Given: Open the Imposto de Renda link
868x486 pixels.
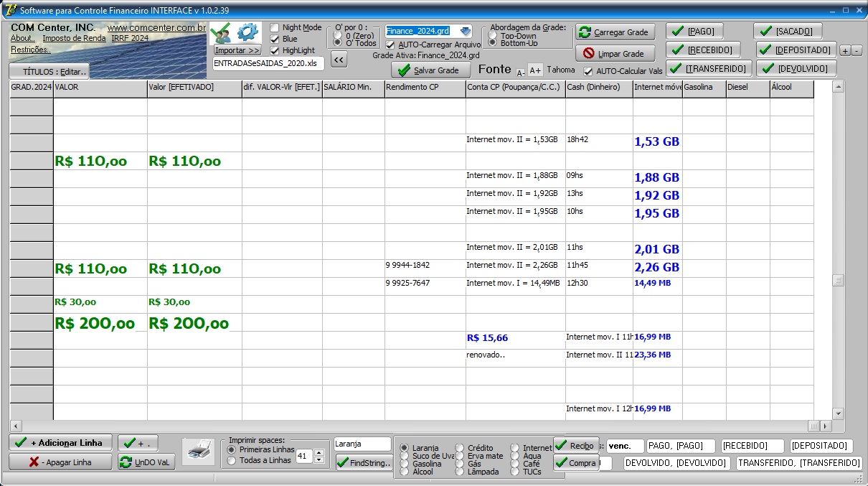Looking at the screenshot, I should pyautogui.click(x=74, y=38).
